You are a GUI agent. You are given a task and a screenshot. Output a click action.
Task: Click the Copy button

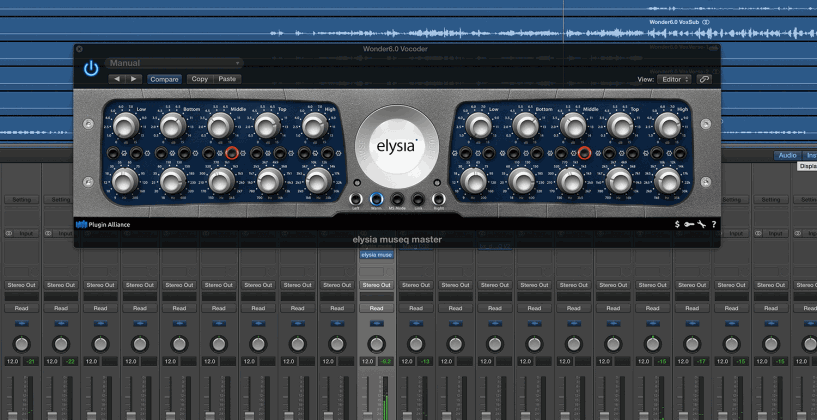click(x=200, y=79)
